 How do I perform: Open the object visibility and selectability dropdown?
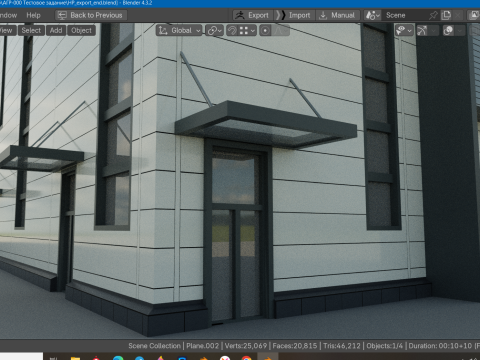coord(404,31)
